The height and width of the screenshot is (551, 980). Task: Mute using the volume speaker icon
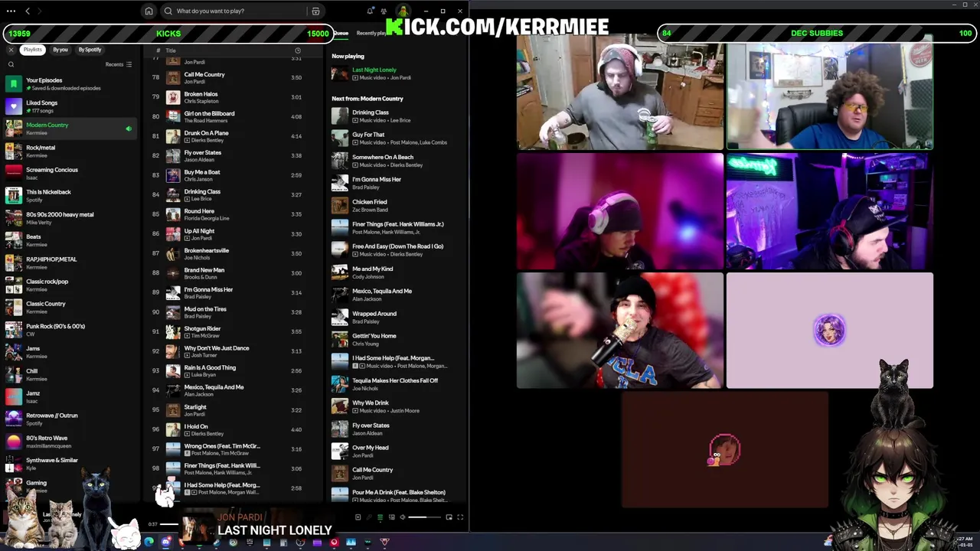pos(403,517)
